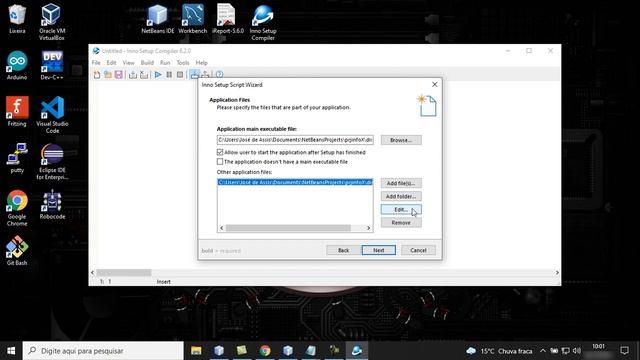Close the Script Wizard with the X
This screenshot has height=360, width=640.
434,84
